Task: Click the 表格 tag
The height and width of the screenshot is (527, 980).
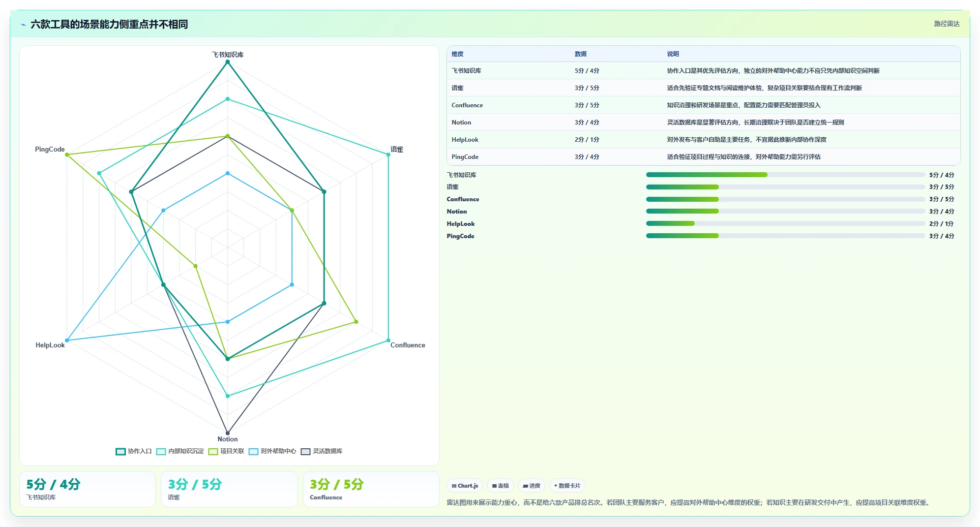Action: [x=501, y=486]
